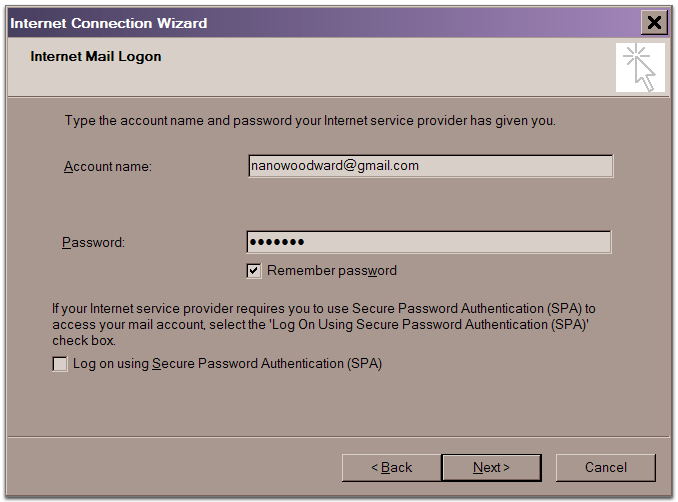Click the wizard cursor icon in header
Image resolution: width=678 pixels, height=502 pixels.
click(640, 67)
